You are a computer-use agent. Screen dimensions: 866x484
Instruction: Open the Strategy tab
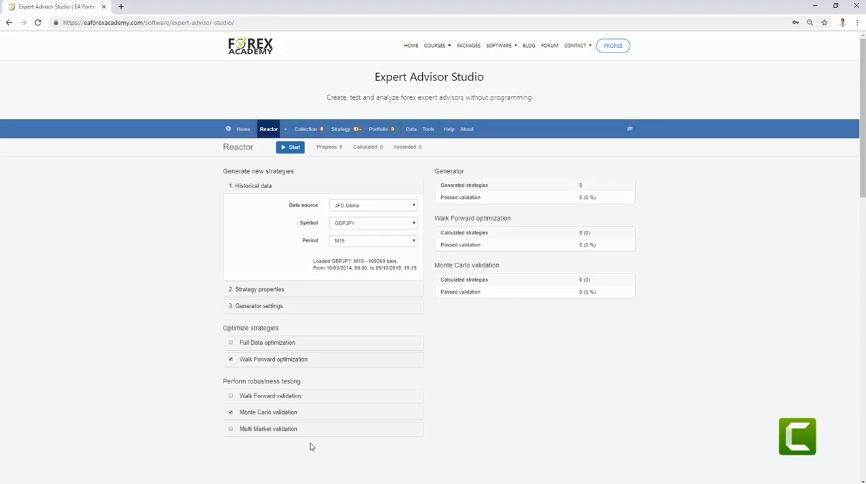(x=346, y=129)
